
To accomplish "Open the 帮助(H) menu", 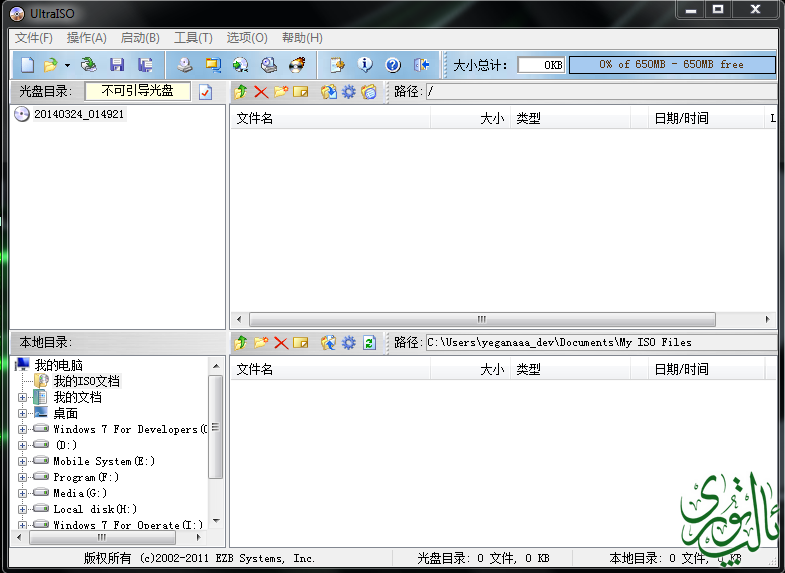I will point(302,38).
